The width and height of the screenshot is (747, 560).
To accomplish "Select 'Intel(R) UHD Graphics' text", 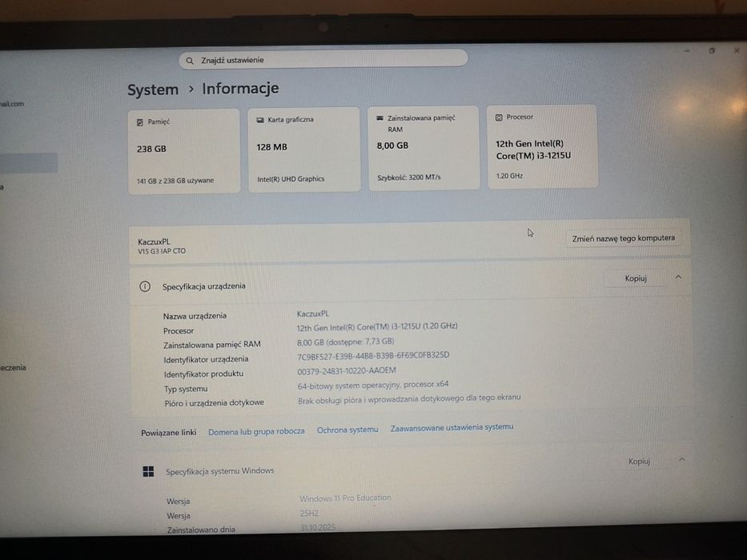I will point(291,179).
